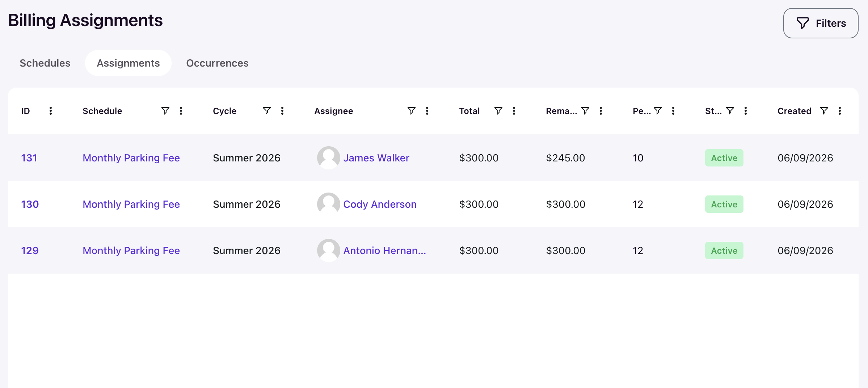The image size is (868, 388).
Task: Open assignment ID 131
Action: (x=29, y=158)
